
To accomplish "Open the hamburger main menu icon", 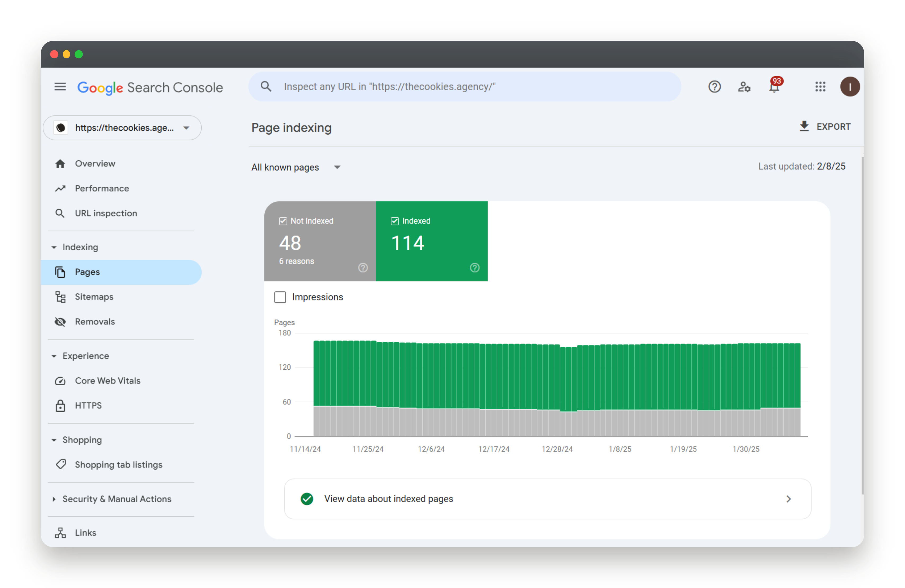I will pyautogui.click(x=60, y=87).
